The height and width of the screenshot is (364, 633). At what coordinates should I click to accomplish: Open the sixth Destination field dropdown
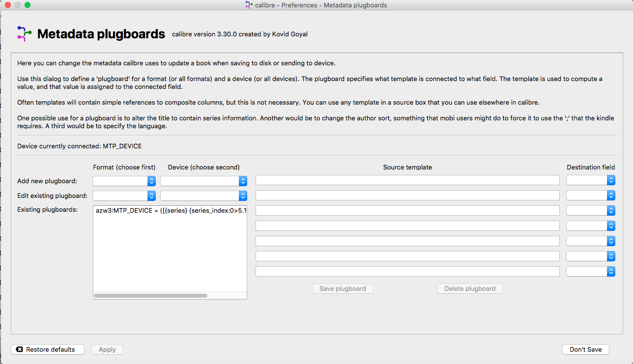point(591,256)
